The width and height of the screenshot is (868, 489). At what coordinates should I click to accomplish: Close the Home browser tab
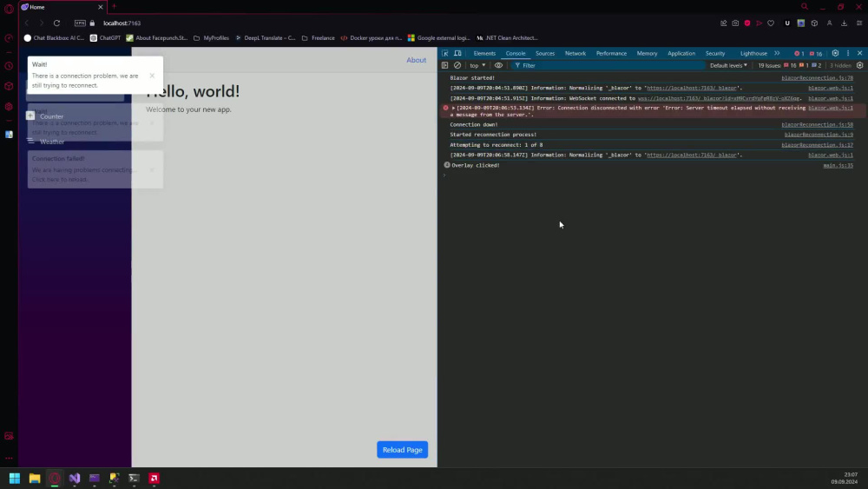click(x=100, y=7)
